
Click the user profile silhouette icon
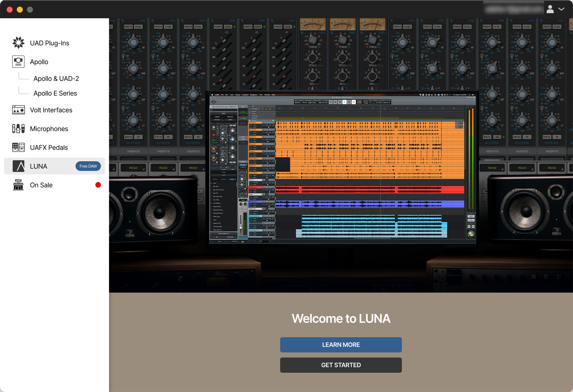point(550,9)
